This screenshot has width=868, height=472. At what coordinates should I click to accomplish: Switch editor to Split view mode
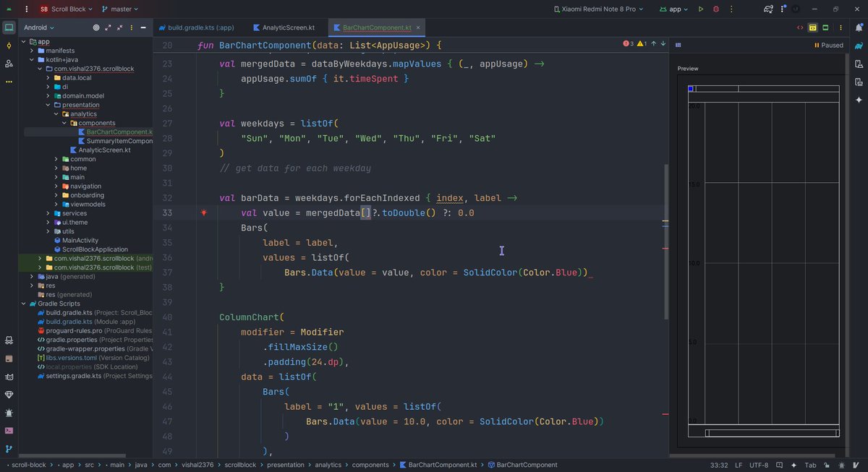[x=813, y=27]
